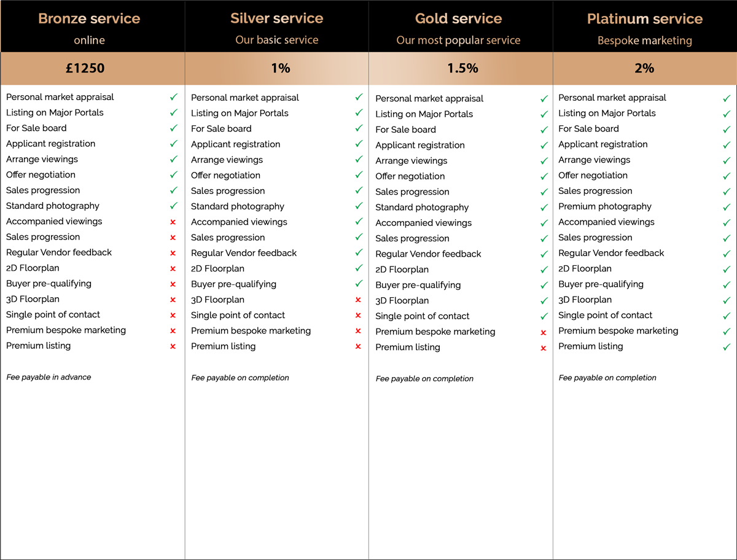Click Silver Single point of contact cross
737x560 pixels.
(x=358, y=316)
